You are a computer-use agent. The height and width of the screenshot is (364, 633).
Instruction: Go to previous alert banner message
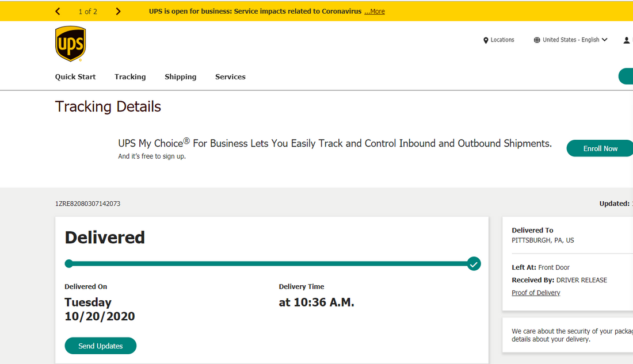pyautogui.click(x=58, y=12)
